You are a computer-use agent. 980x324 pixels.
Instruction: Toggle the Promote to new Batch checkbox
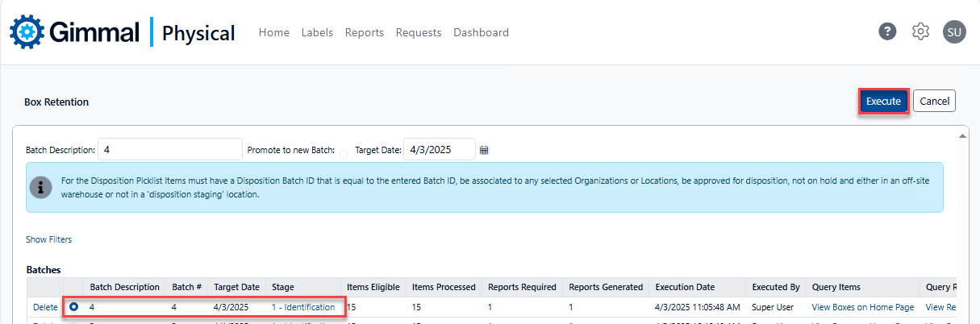[344, 153]
